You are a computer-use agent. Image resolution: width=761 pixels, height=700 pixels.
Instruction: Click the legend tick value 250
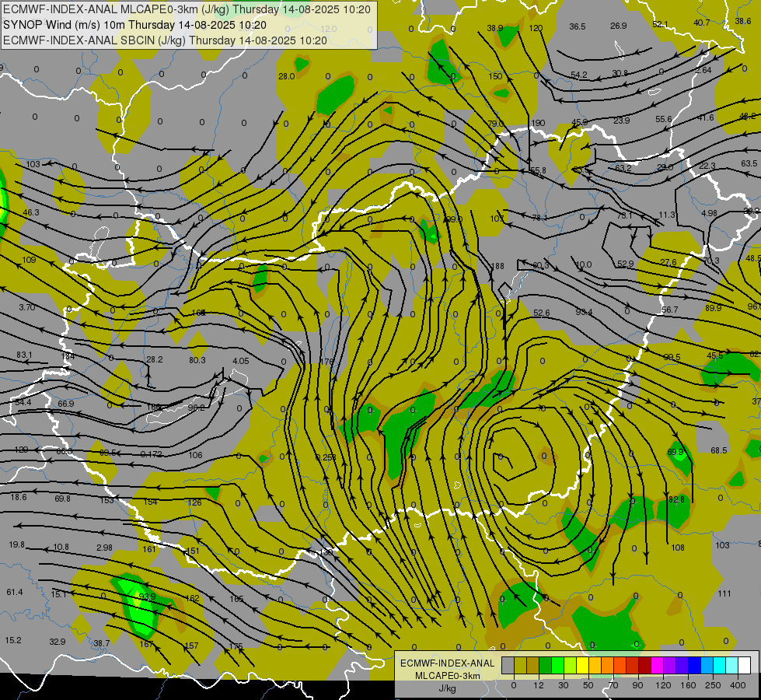[713, 685]
